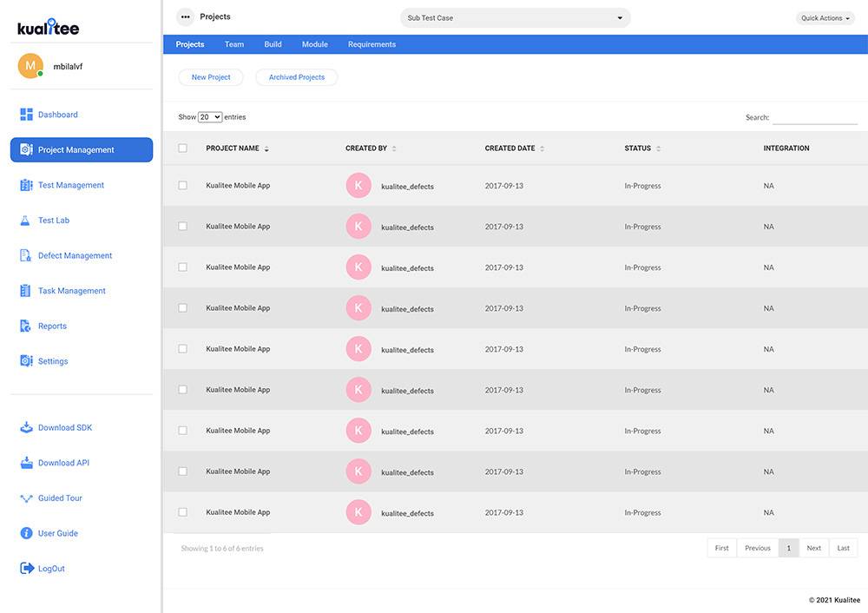Sort by Created Date column arrows
Screen dimensions: 868x613
(542, 148)
